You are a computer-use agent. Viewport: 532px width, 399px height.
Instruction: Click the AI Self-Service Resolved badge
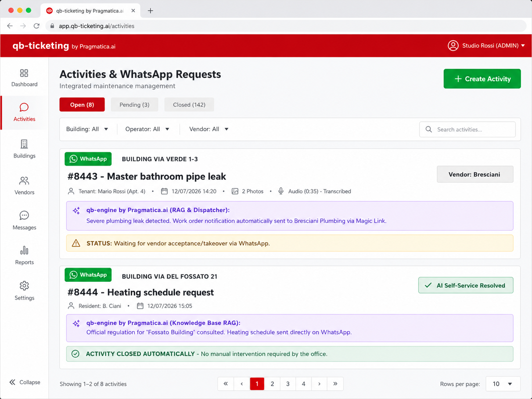(465, 285)
